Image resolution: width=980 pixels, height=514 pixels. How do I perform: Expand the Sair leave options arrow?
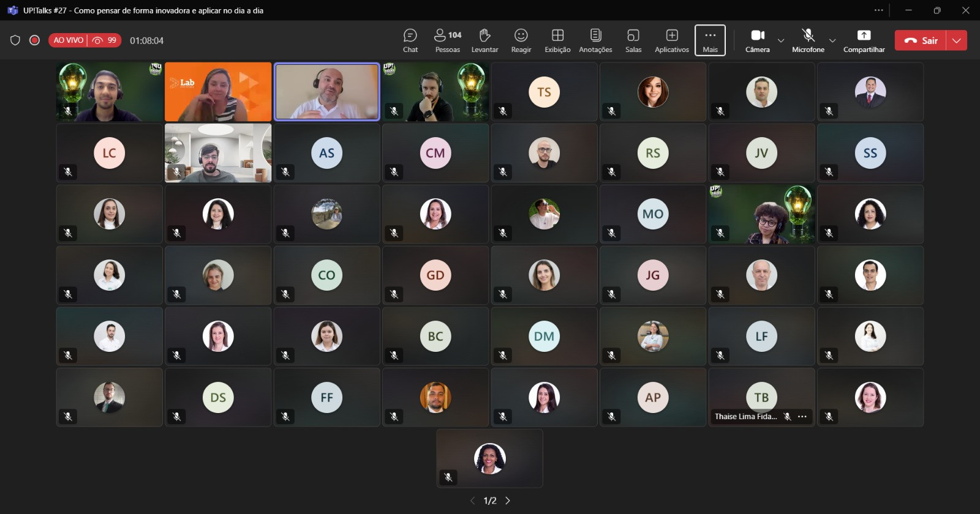click(x=957, y=40)
